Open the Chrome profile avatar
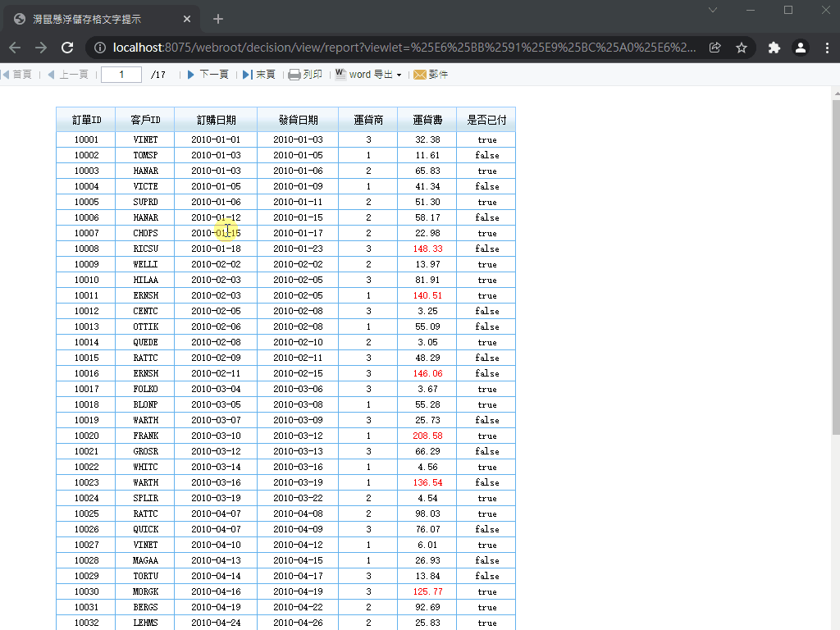Image resolution: width=840 pixels, height=630 pixels. click(x=801, y=48)
